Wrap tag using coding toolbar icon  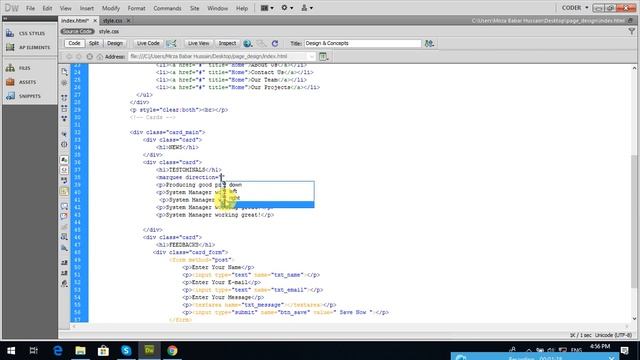tap(64, 227)
